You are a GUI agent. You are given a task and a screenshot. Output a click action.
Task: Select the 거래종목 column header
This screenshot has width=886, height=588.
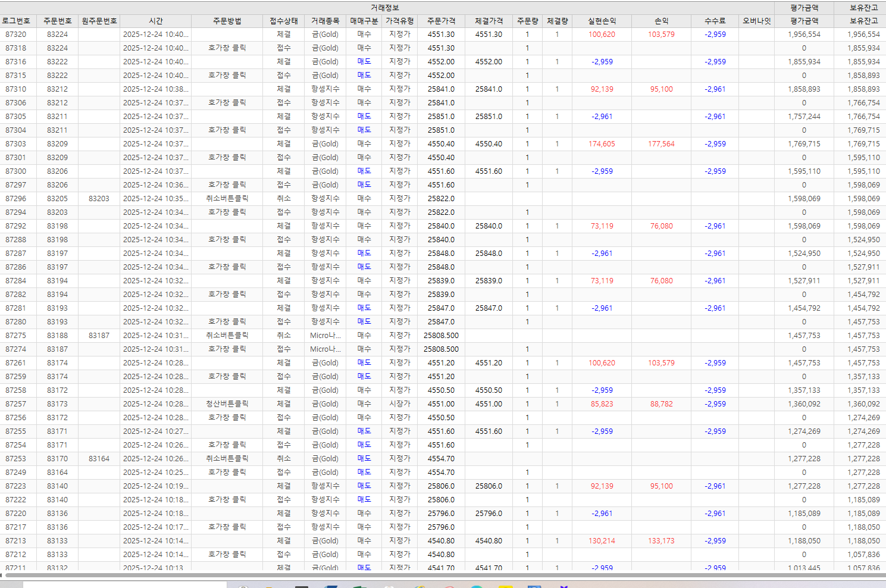coord(325,21)
